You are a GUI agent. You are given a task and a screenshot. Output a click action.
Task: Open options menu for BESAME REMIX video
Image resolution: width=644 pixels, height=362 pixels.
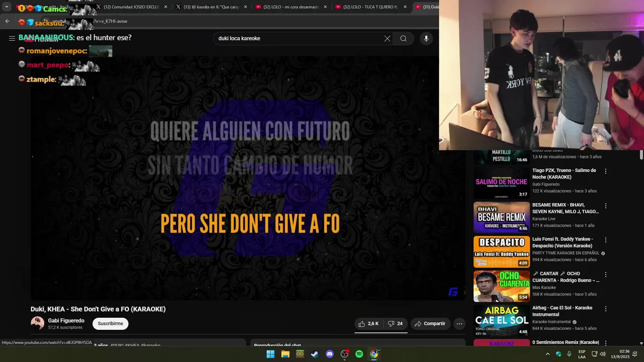pyautogui.click(x=606, y=206)
